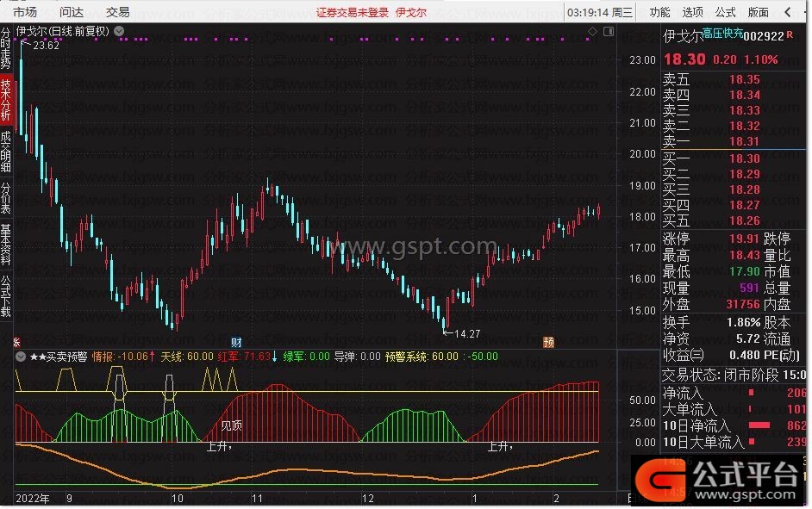
Task: Click the 交易状态 闭市阶段 row
Action: tap(734, 375)
